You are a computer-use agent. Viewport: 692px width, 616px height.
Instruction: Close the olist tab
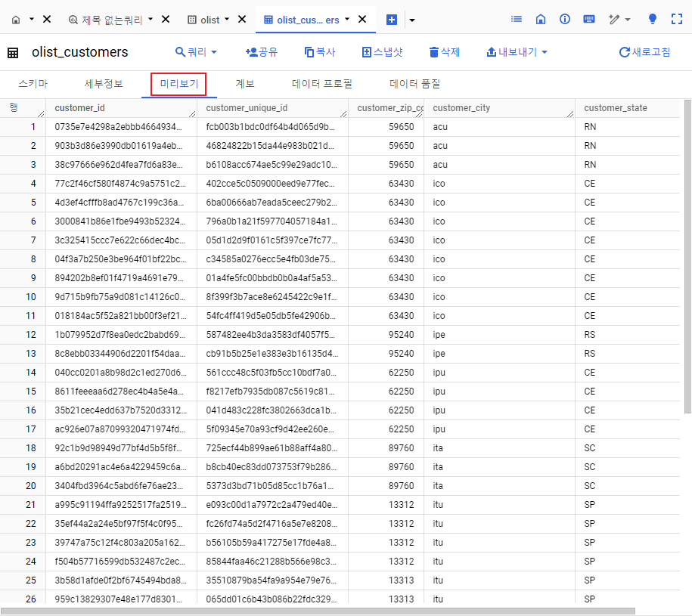click(x=242, y=20)
